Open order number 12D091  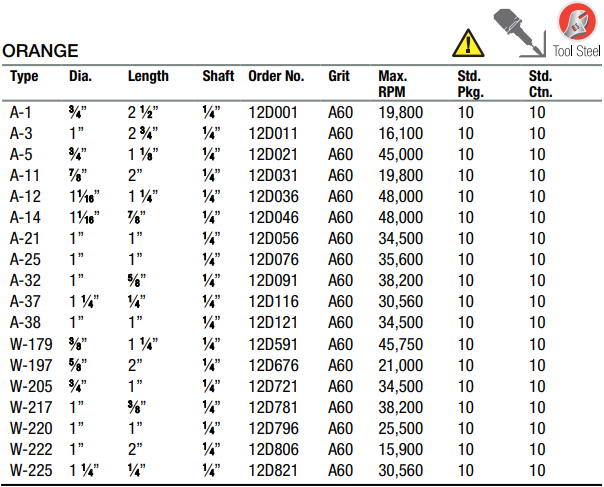275,281
